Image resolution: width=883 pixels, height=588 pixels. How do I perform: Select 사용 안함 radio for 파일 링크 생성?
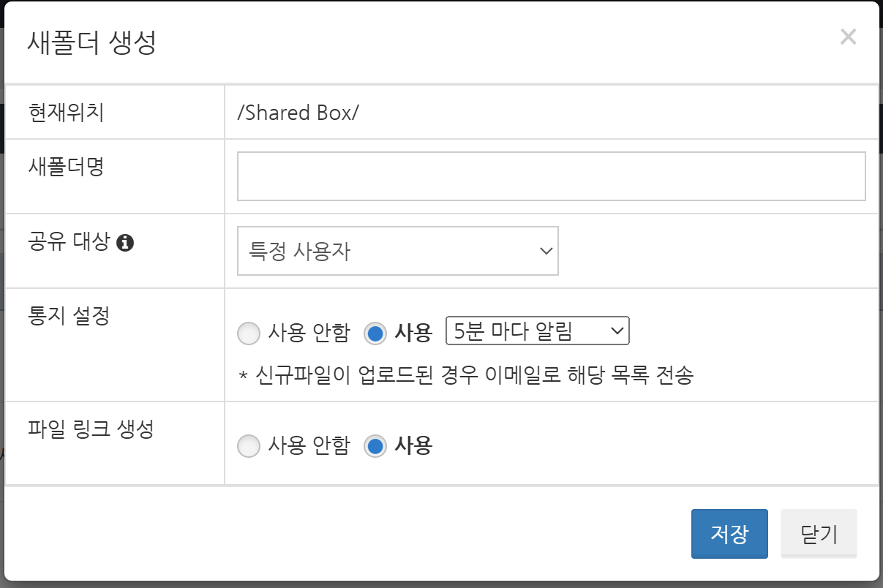coord(249,445)
